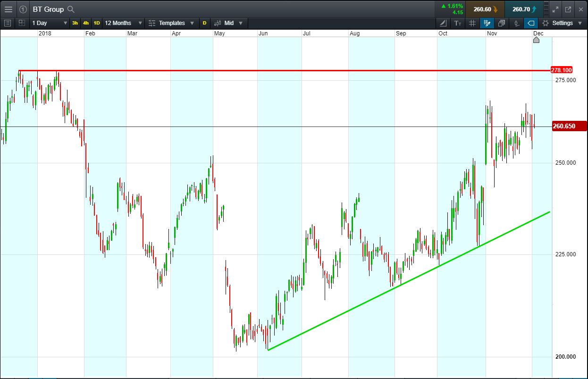Screen dimensions: 588x379
Task: Click the 2018 label on the time axis
Action: [x=45, y=34]
